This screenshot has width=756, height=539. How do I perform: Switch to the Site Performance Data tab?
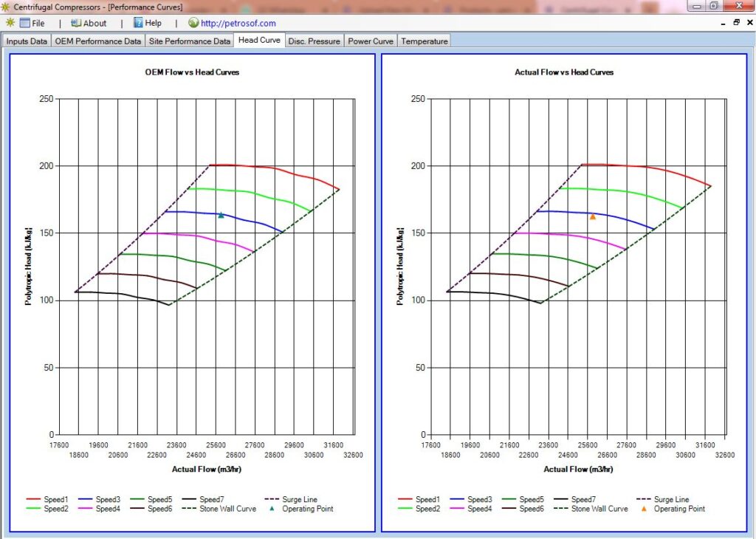click(189, 41)
